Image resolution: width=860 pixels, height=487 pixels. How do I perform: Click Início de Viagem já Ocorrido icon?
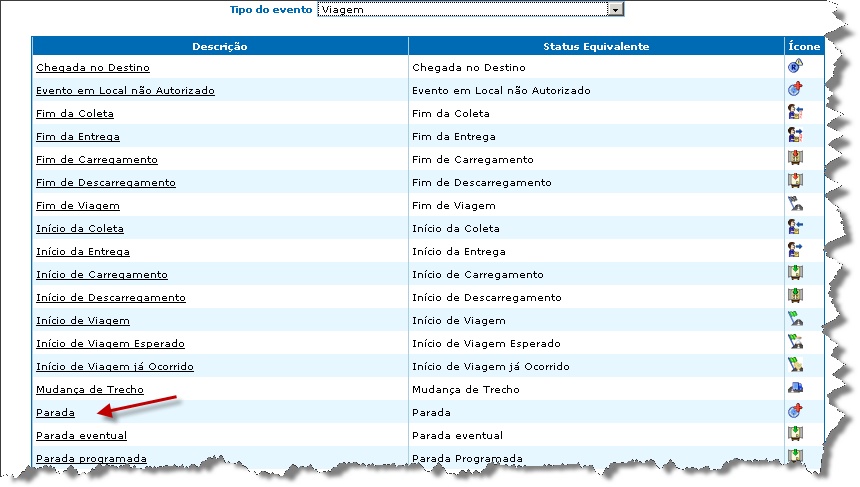(x=795, y=365)
